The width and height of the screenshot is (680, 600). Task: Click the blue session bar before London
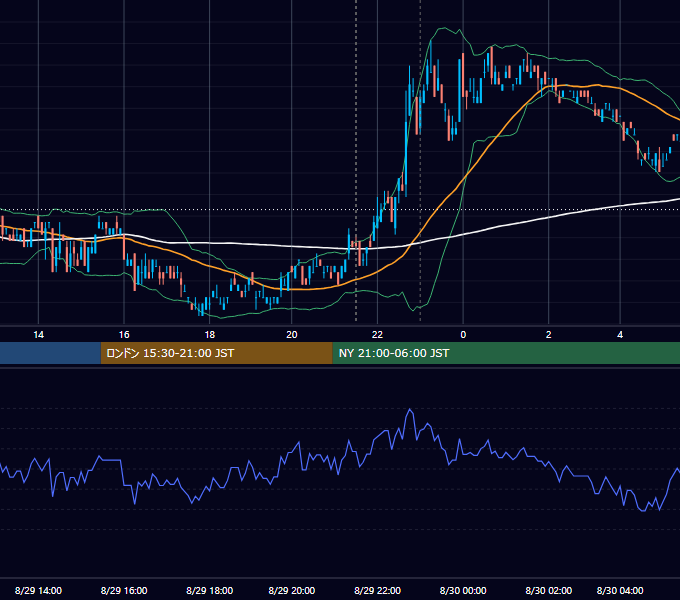click(50, 353)
